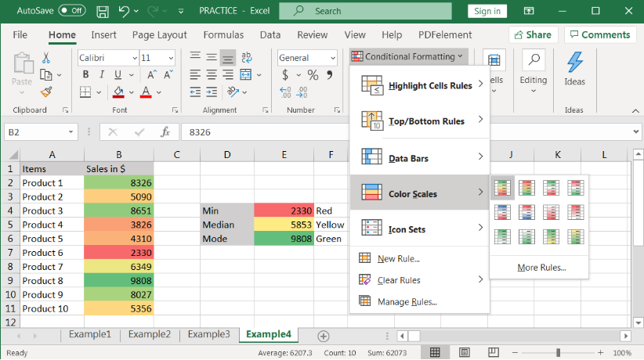The height and width of the screenshot is (360, 644).
Task: Apply Underline formatting
Action: click(x=118, y=74)
